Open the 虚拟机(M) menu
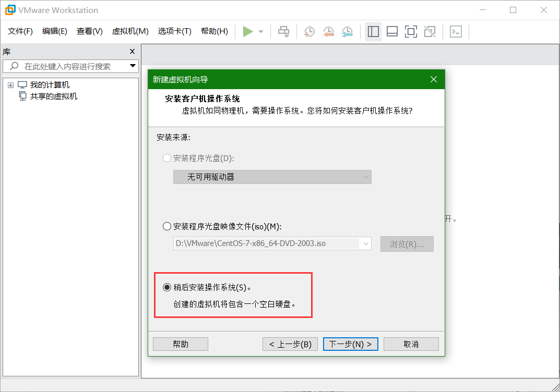560x392 pixels. point(130,31)
